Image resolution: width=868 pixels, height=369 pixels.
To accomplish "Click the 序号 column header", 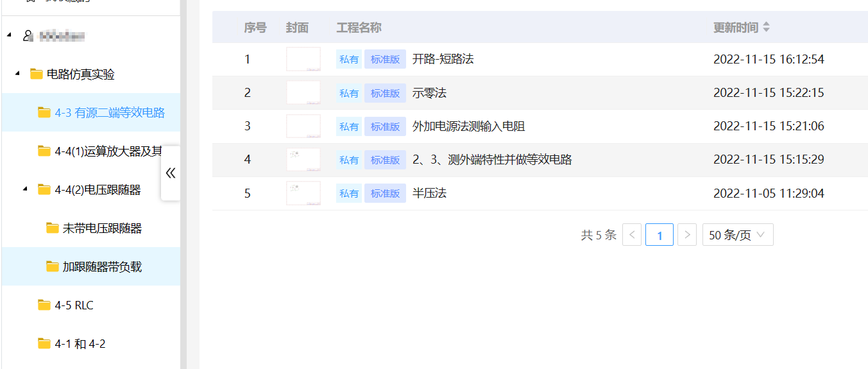I will pos(255,28).
